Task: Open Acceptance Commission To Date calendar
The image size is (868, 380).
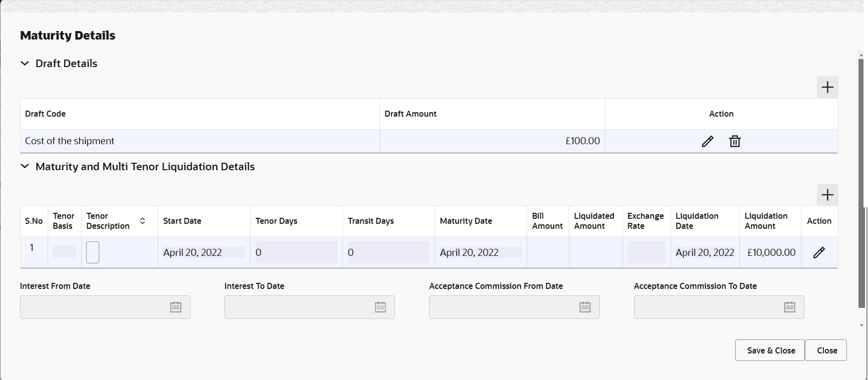Action: [x=789, y=307]
